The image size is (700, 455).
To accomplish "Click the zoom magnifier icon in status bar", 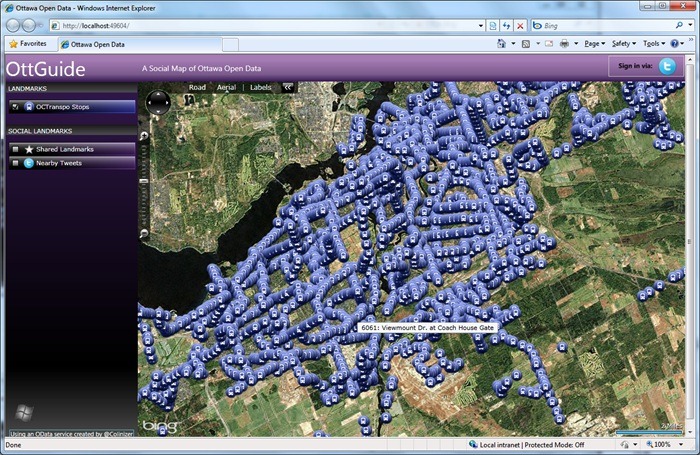I will pyautogui.click(x=650, y=445).
